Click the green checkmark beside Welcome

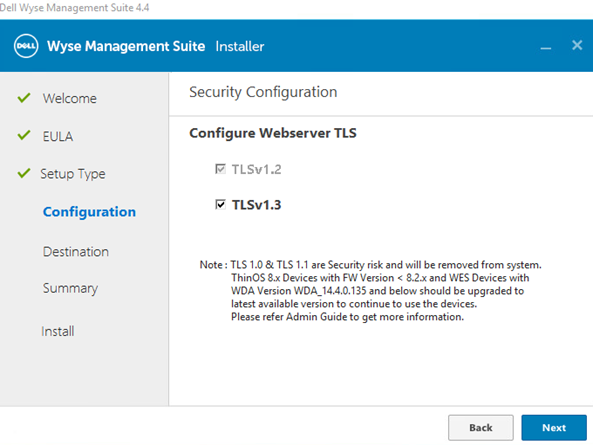coord(24,98)
